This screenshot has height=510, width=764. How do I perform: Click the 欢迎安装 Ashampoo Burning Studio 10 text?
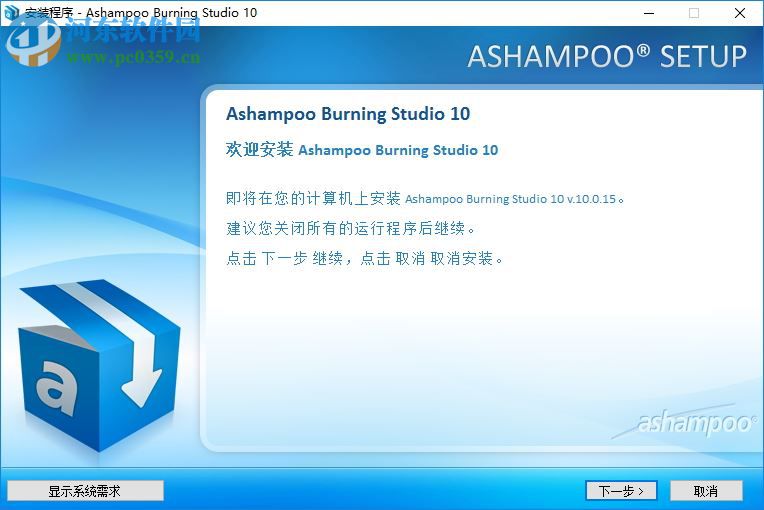(362, 150)
